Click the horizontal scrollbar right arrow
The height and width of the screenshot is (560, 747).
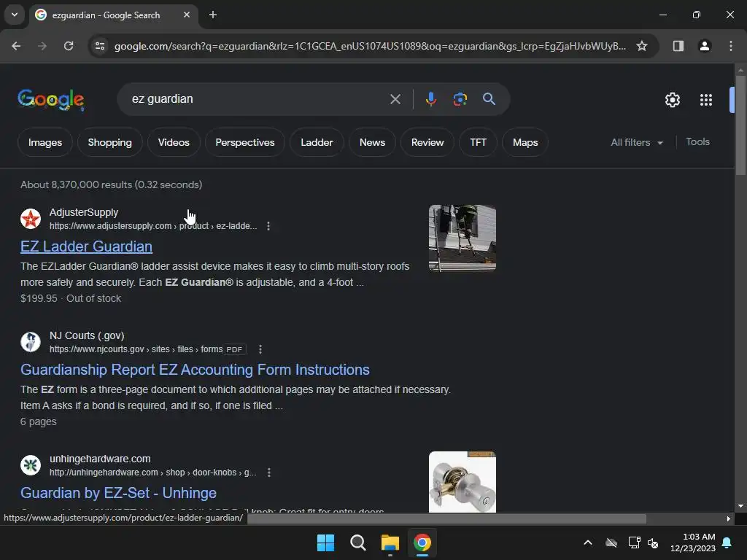pyautogui.click(x=729, y=518)
